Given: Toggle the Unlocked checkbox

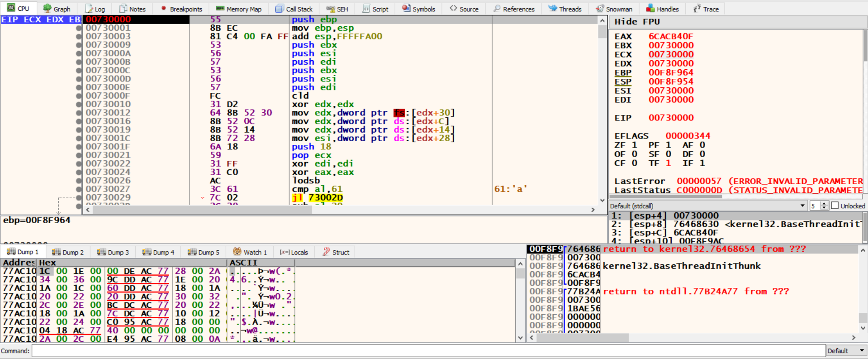Looking at the screenshot, I should click(x=835, y=206).
